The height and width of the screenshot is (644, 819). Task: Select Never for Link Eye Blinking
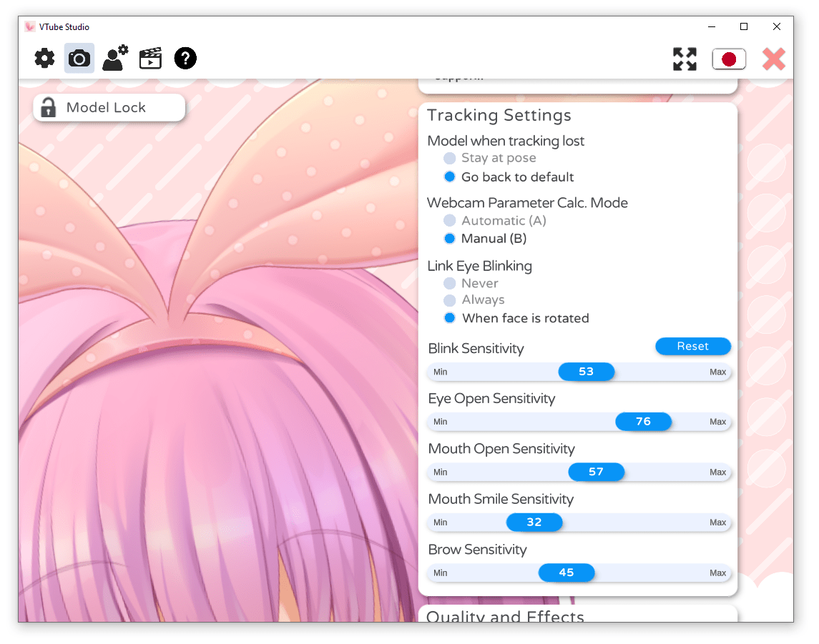450,283
